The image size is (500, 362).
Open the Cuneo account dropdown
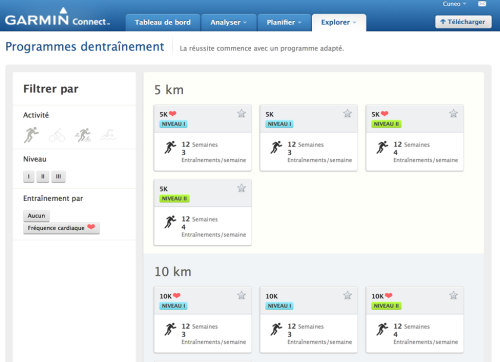pos(454,4)
